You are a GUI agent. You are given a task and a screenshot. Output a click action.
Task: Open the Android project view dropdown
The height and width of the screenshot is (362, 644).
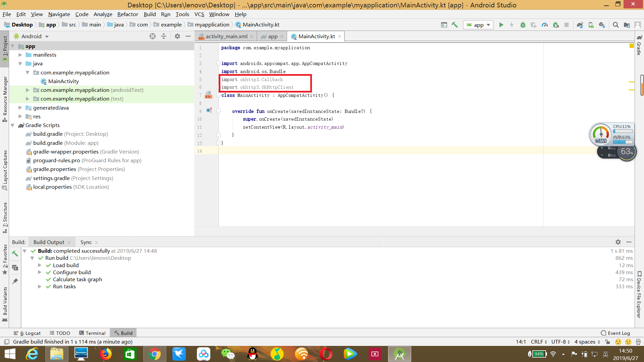32,36
